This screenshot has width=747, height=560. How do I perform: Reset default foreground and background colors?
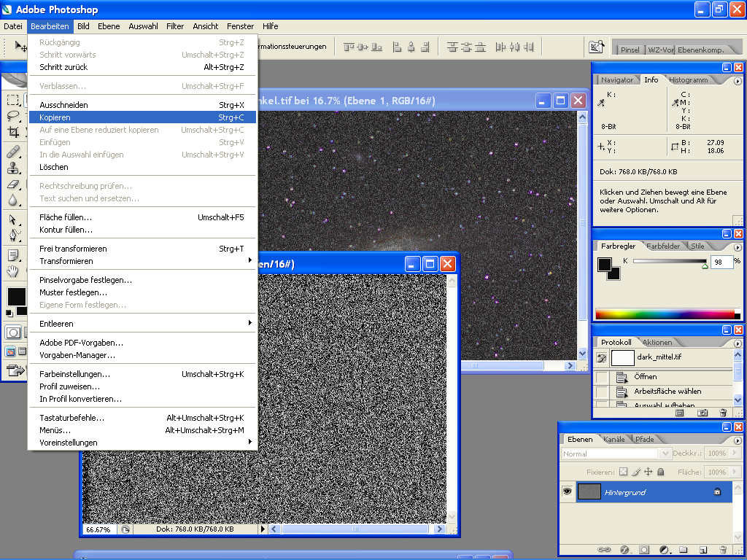click(x=9, y=313)
